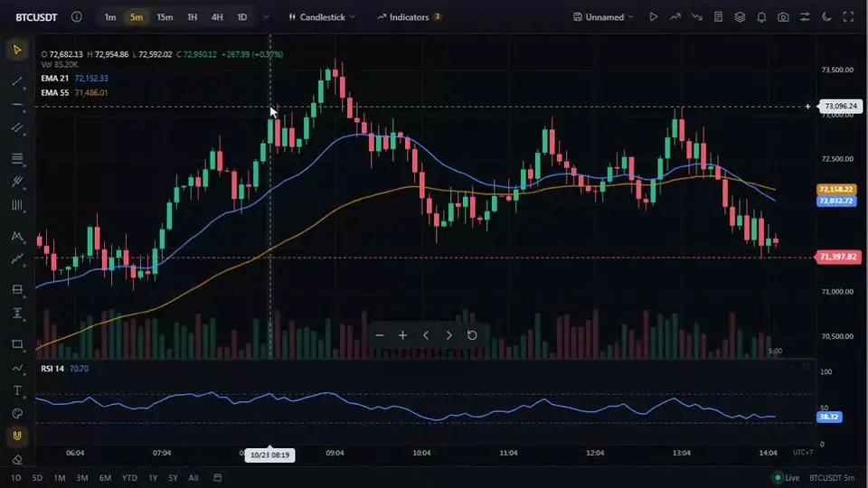Toggle fullscreen chart mode

pos(848,17)
